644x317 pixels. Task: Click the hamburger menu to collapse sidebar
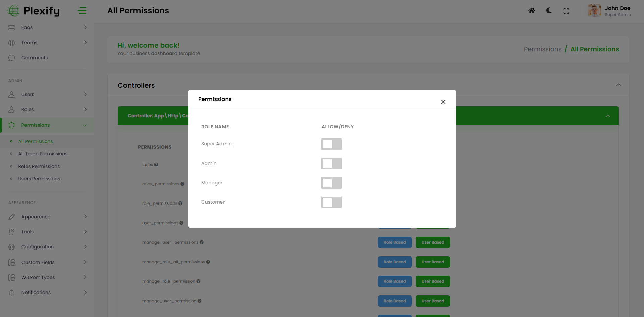(82, 11)
